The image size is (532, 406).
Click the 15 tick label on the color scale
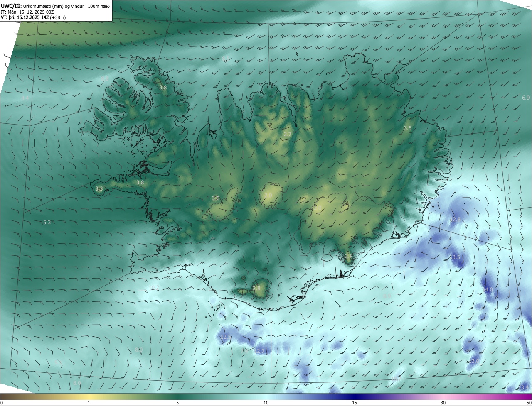tap(355, 403)
